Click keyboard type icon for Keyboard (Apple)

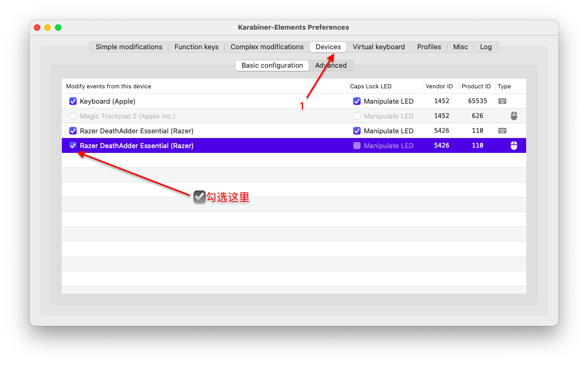click(x=502, y=101)
